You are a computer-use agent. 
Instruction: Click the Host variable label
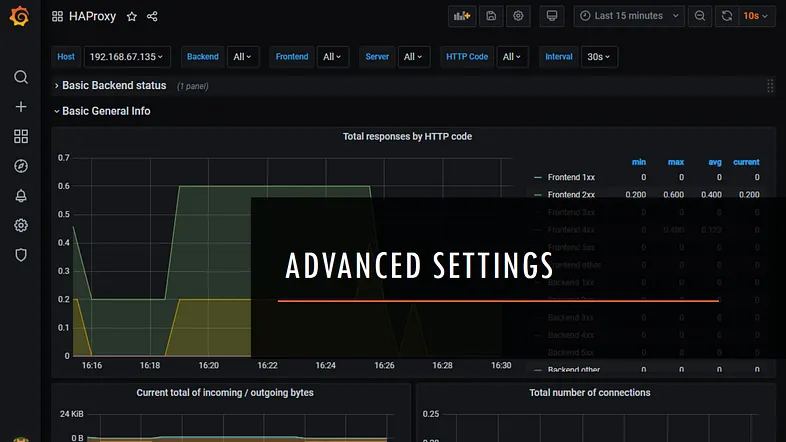coord(66,57)
